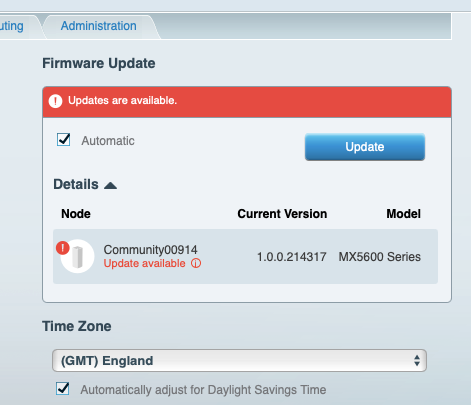Click the Community00914 node name
Image resolution: width=471 pixels, height=405 pixels.
[150, 249]
